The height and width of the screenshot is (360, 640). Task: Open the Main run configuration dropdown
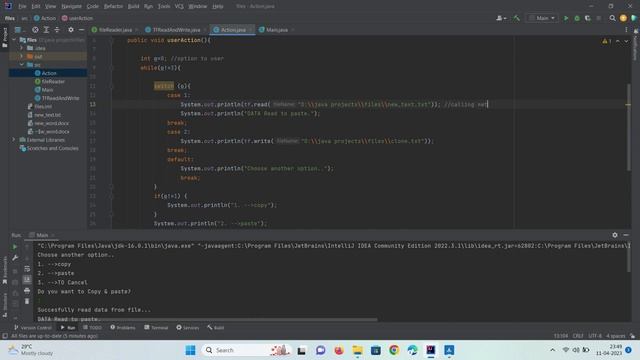542,18
